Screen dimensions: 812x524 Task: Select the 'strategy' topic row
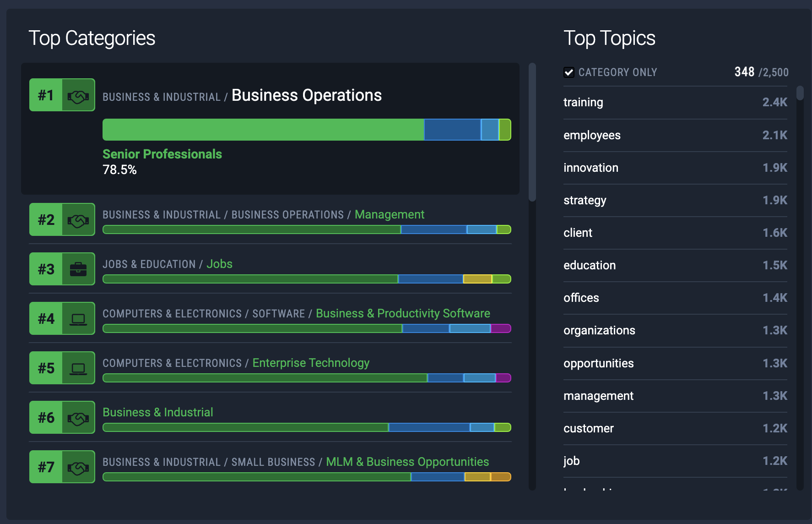click(x=676, y=200)
